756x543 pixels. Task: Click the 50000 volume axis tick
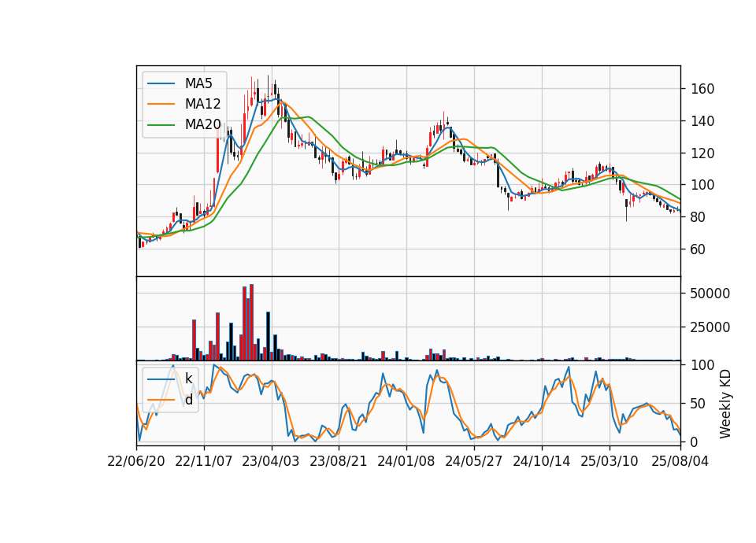click(x=710, y=294)
